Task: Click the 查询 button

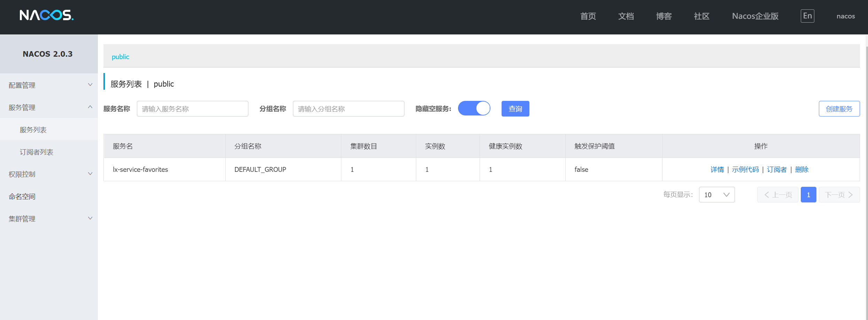Action: pyautogui.click(x=515, y=109)
